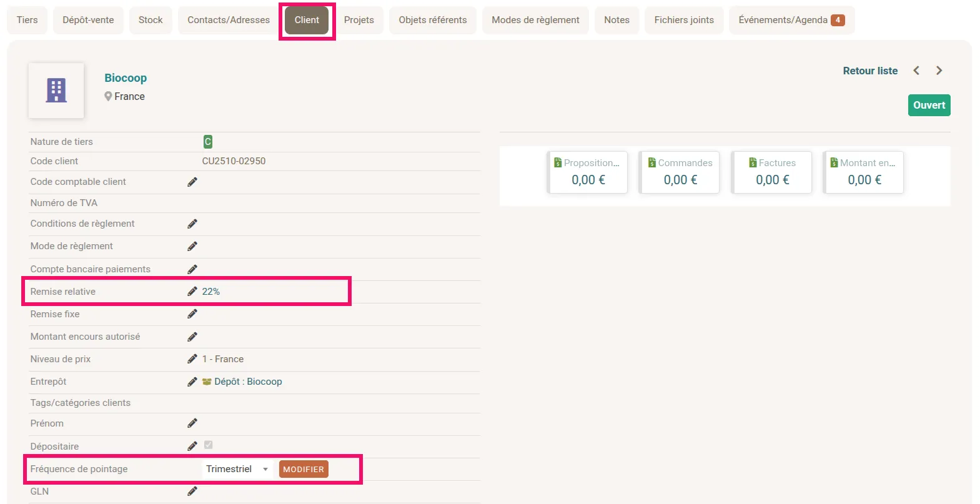Click pencil icon for Niveau de prix

192,359
